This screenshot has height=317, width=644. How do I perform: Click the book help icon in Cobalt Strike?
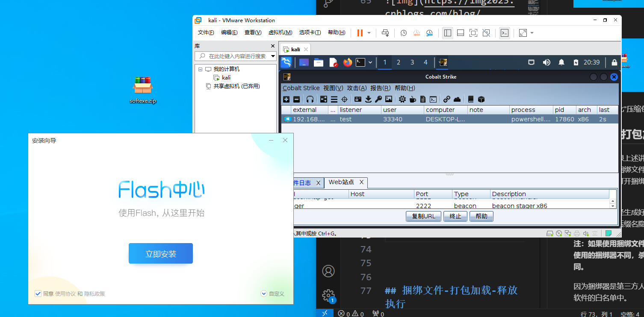pyautogui.click(x=471, y=99)
